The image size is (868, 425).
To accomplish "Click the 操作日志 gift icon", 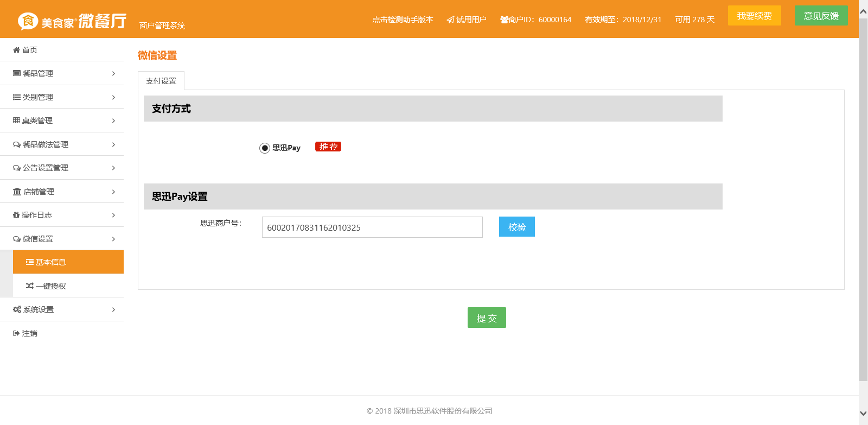I will point(16,215).
